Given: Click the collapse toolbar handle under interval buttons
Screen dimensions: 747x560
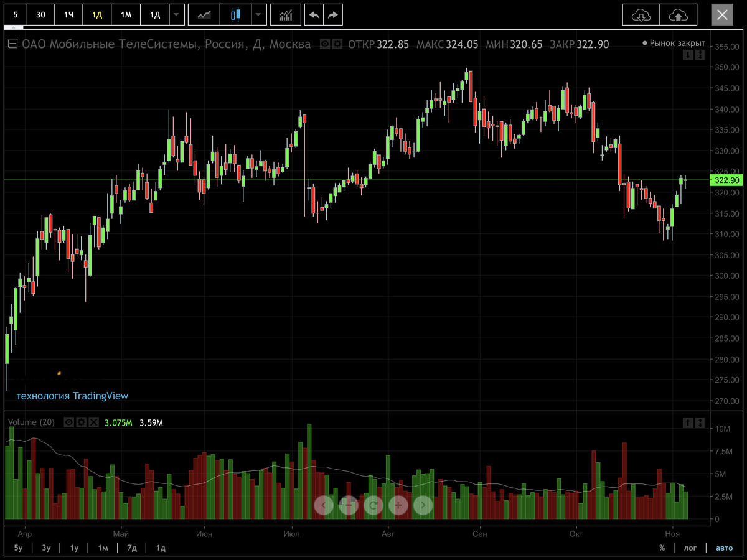Looking at the screenshot, I should (15, 27).
